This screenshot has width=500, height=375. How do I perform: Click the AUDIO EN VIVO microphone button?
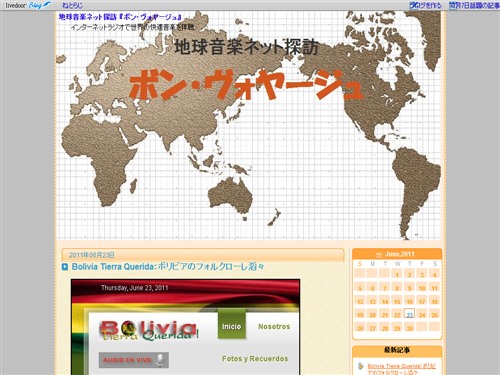coord(134,360)
